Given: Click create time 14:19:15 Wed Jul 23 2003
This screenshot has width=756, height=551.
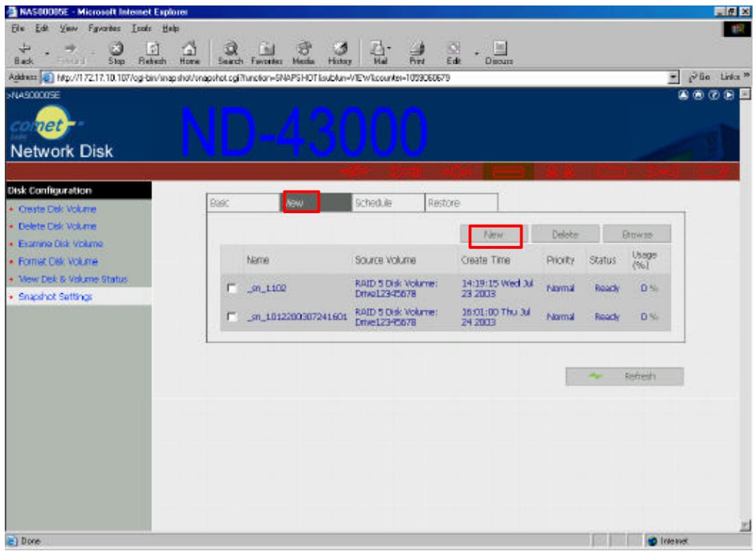Looking at the screenshot, I should [x=497, y=289].
